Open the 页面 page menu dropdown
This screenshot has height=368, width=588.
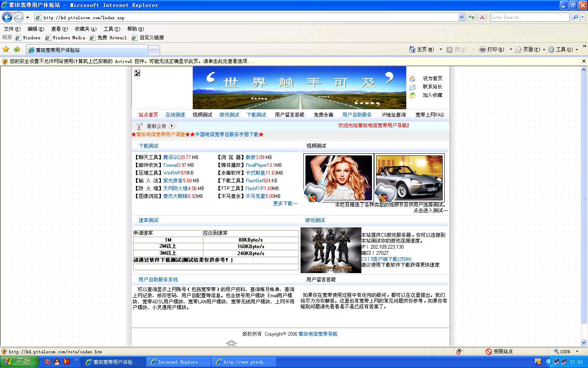(x=530, y=49)
